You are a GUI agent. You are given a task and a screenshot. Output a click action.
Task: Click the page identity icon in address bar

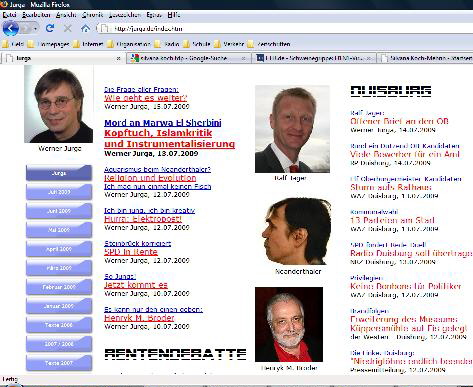(104, 28)
